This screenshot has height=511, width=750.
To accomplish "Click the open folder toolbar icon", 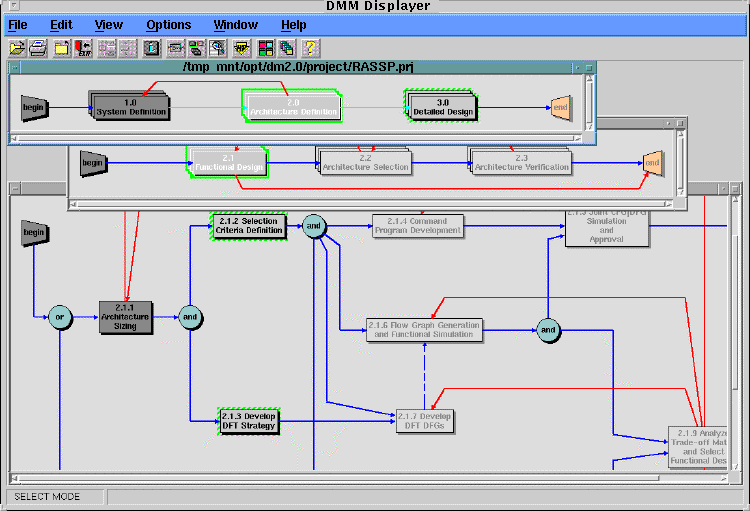I will click(x=17, y=47).
